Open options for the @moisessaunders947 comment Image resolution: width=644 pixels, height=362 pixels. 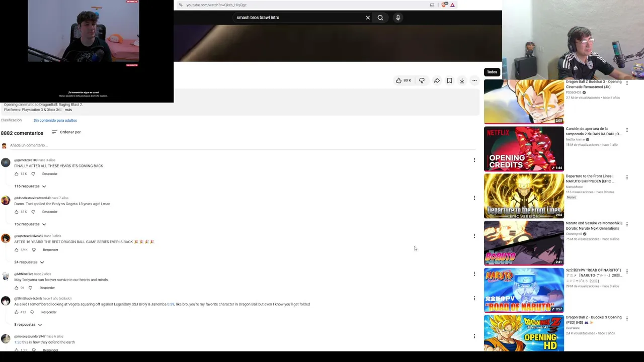[x=474, y=336]
